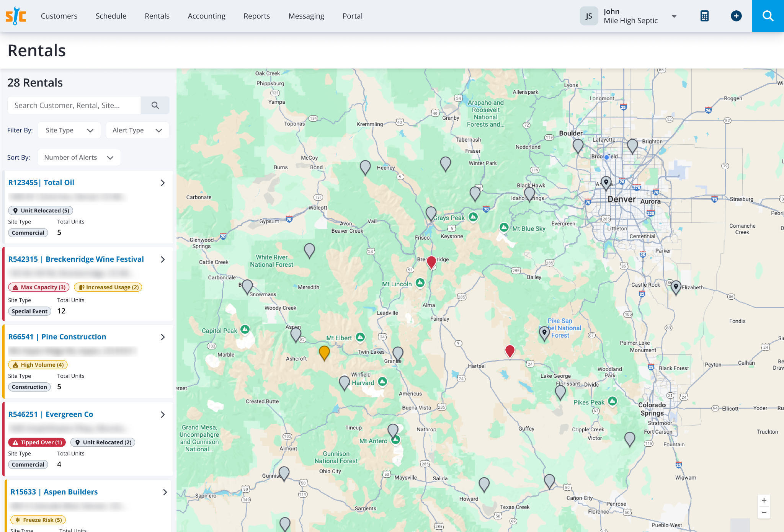Click the Pikes Peak mountain marker

click(612, 401)
